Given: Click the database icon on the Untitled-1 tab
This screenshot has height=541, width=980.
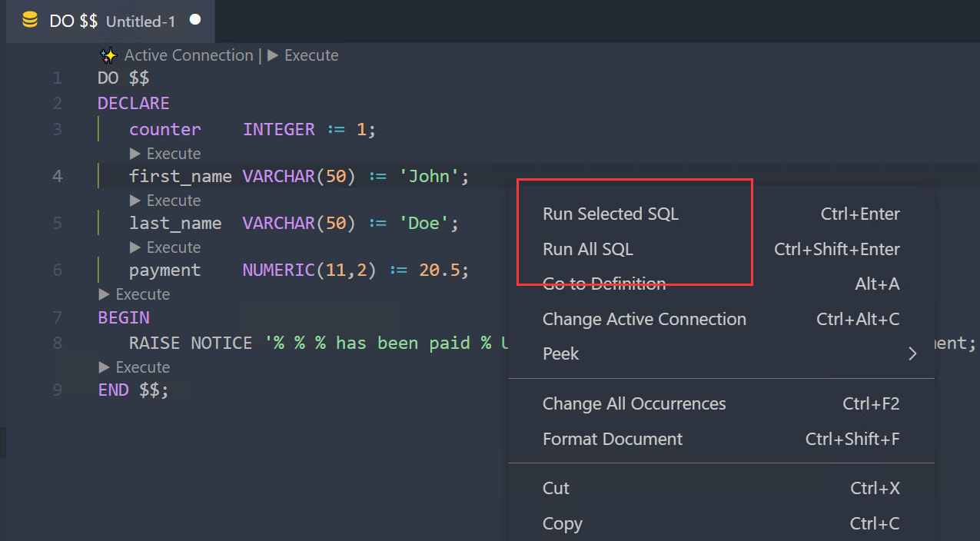Looking at the screenshot, I should 30,21.
